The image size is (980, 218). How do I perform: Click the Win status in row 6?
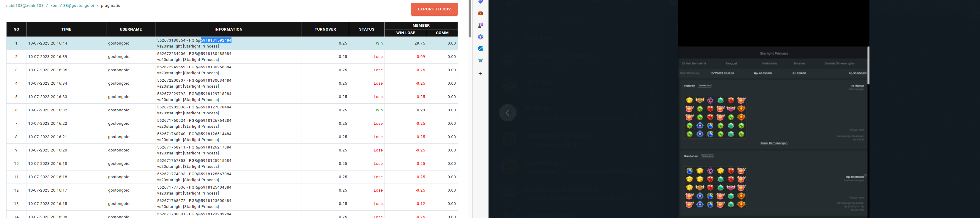[379, 110]
